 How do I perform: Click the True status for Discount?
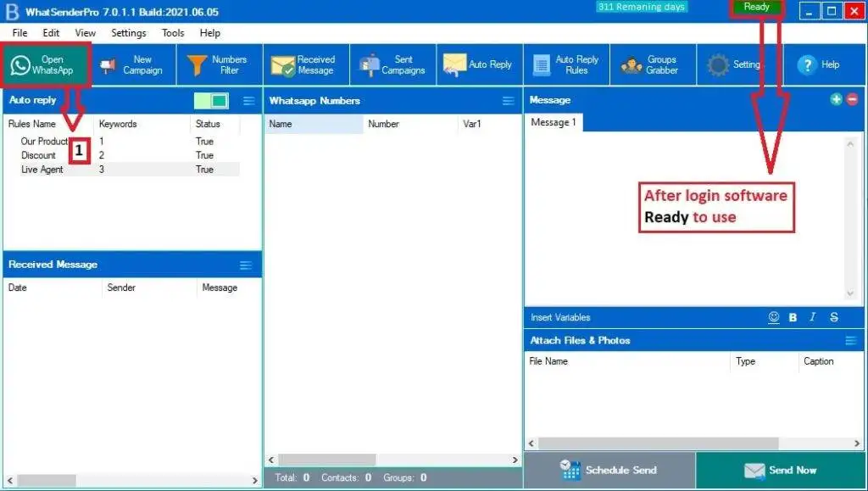204,155
